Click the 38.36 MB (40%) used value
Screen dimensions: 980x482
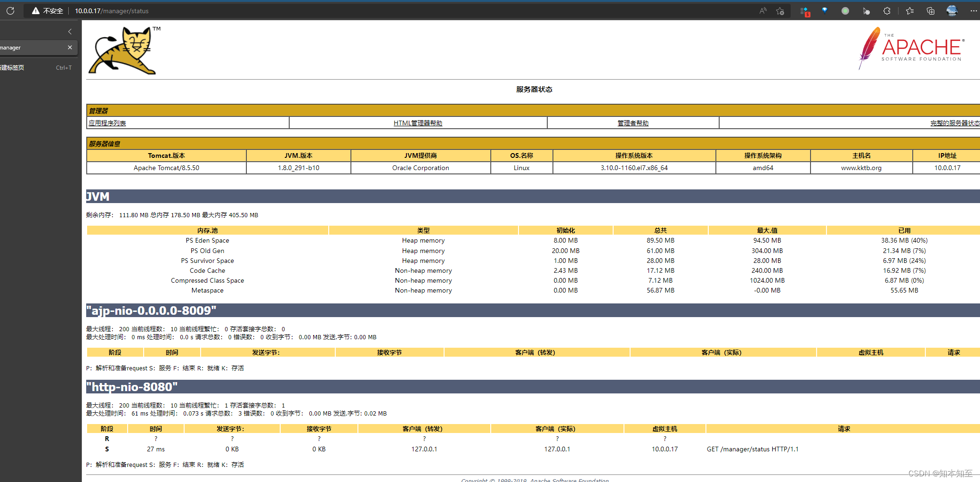(904, 240)
